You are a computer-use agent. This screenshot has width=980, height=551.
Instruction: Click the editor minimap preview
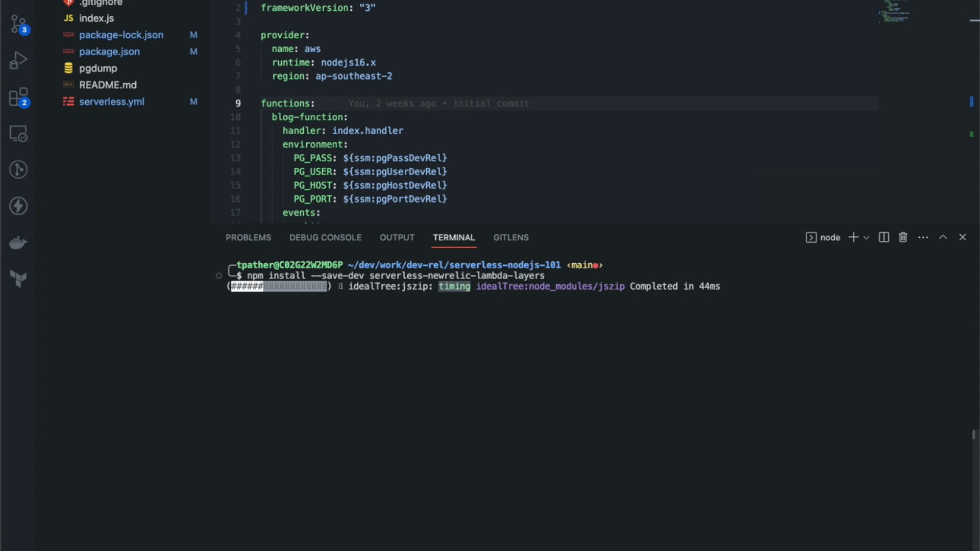click(894, 12)
